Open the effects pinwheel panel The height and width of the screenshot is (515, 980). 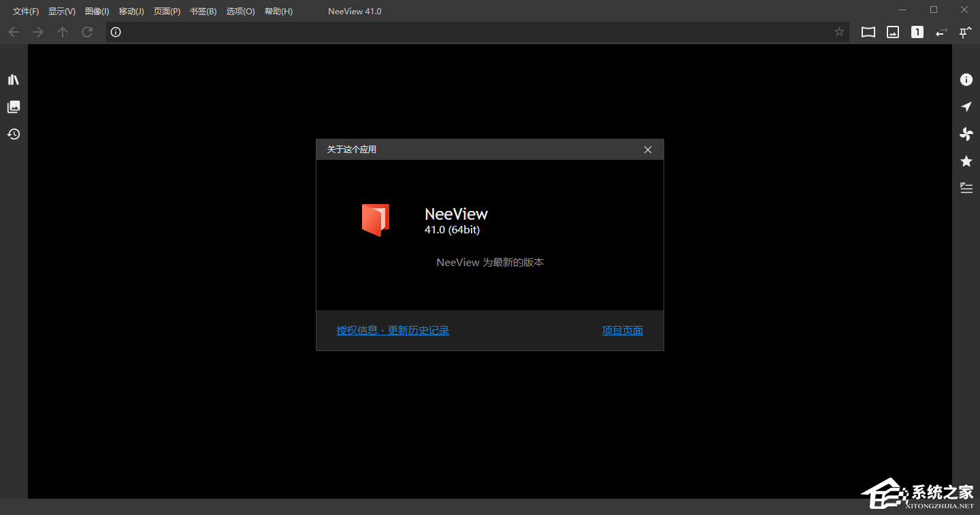pos(966,134)
